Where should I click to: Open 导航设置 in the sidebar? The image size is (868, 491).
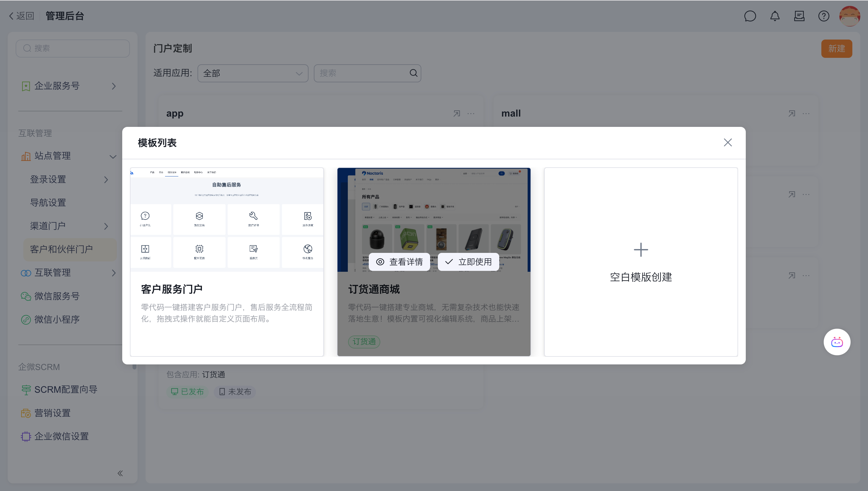pos(48,203)
